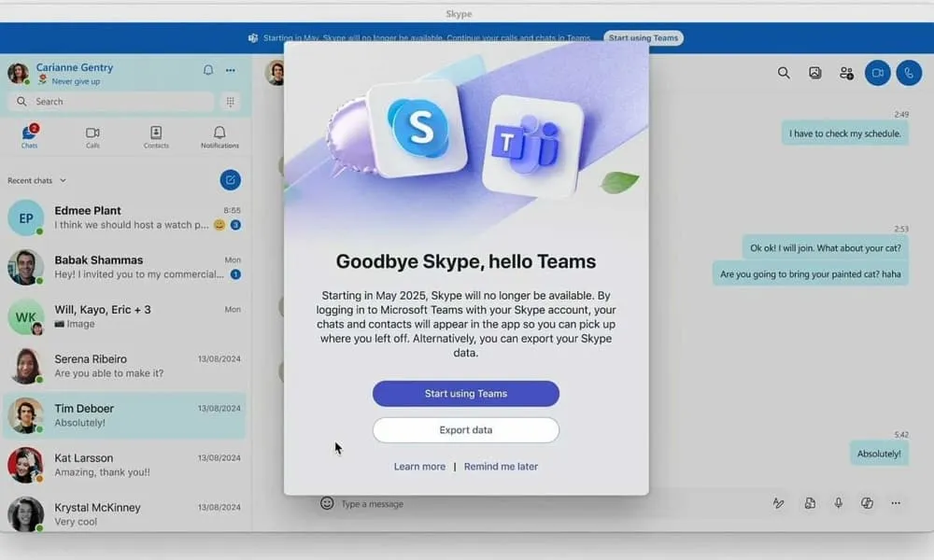This screenshot has height=560, width=934.
Task: Click the Search field in the sidebar
Action: pyautogui.click(x=111, y=102)
